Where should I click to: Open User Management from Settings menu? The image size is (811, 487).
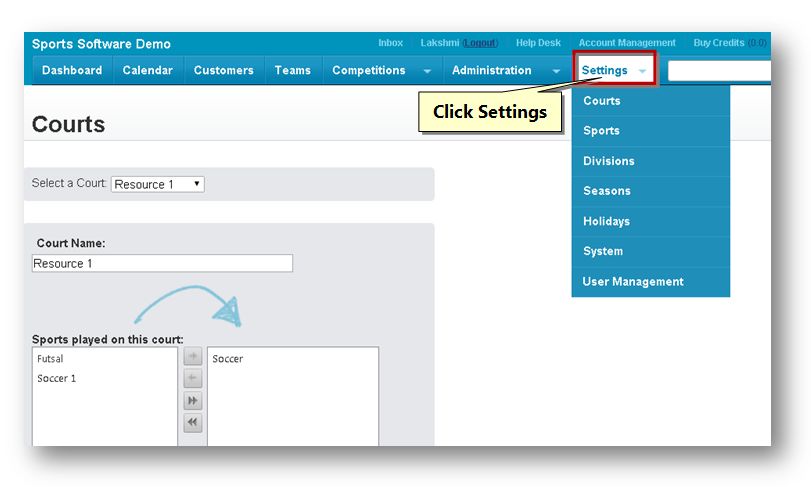(x=651, y=282)
